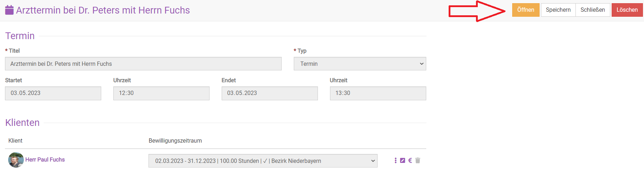Click the Schließen button
The image size is (644, 170).
[592, 10]
